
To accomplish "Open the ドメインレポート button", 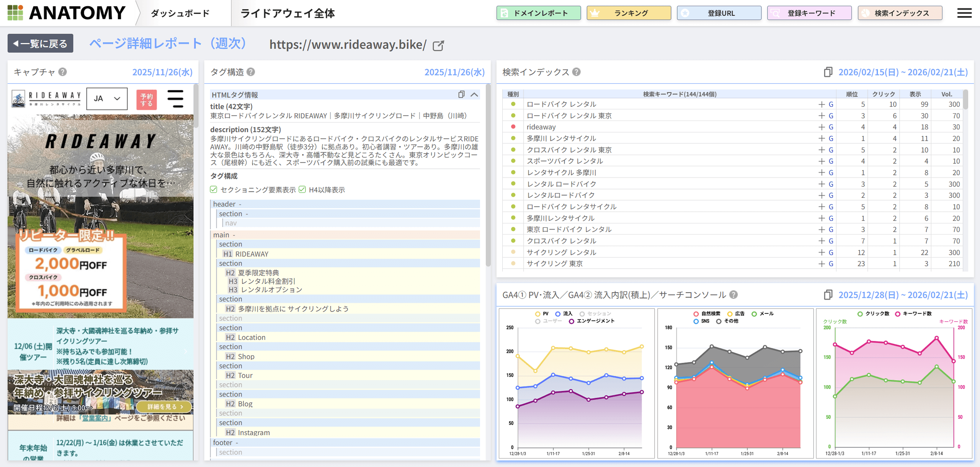I will (538, 13).
